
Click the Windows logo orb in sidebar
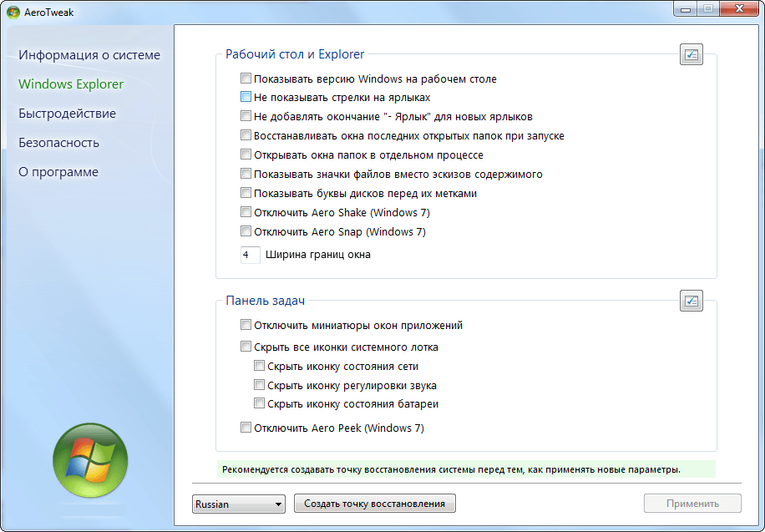click(90, 460)
